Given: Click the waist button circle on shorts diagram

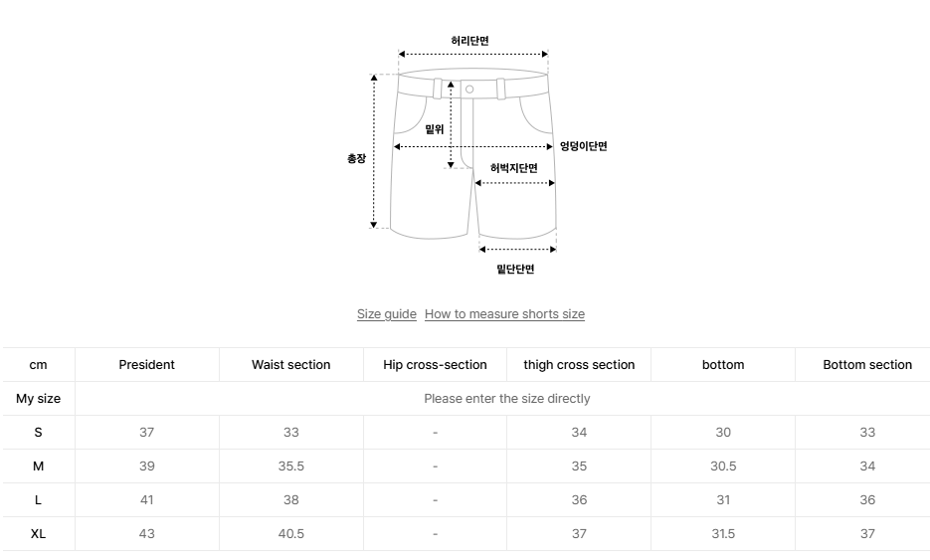Looking at the screenshot, I should pos(469,89).
